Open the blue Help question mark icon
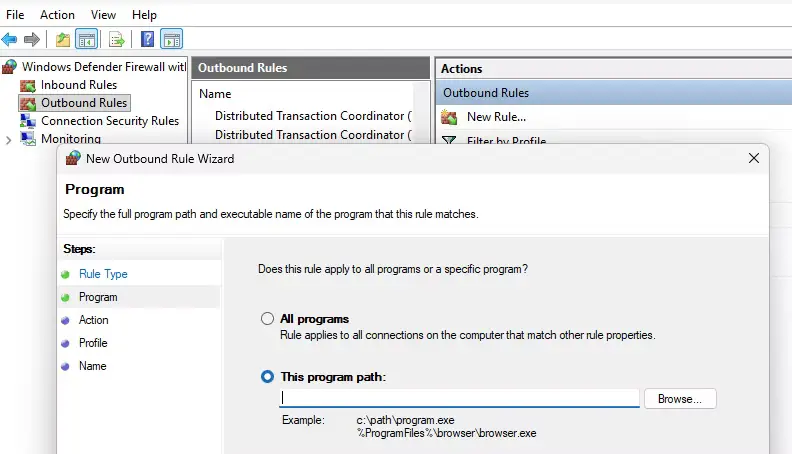Viewport: 792px width, 454px height. point(147,40)
